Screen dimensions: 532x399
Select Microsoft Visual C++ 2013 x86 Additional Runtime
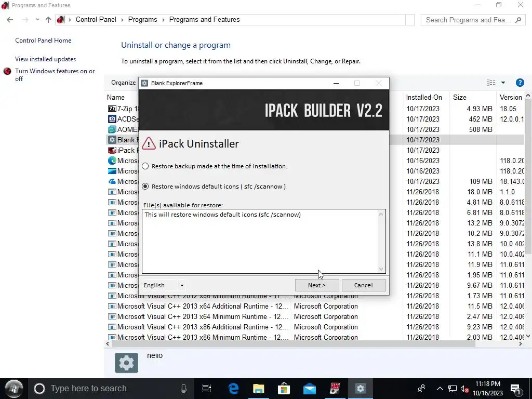tap(203, 327)
